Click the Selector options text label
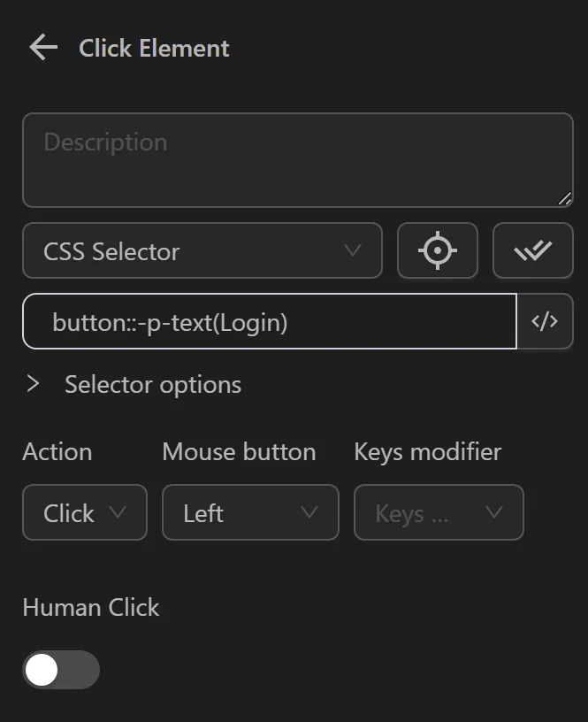This screenshot has width=588, height=722. (151, 384)
